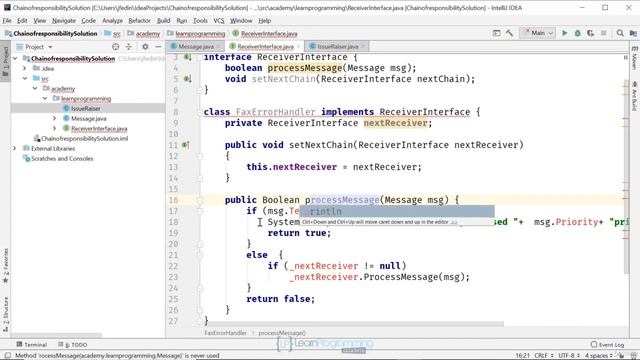The height and width of the screenshot is (360, 640).
Task: Open the Maven side tool window
Action: pos(634,58)
